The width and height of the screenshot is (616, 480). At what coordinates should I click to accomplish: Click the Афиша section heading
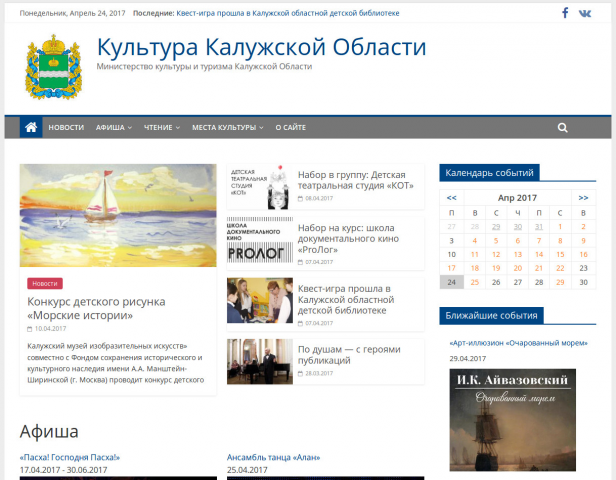coord(49,431)
